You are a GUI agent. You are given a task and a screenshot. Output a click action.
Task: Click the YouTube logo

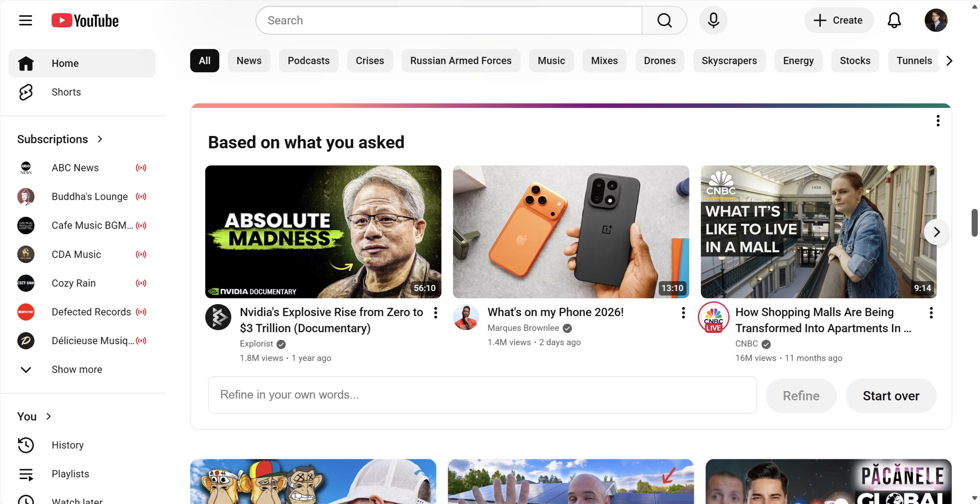85,21
